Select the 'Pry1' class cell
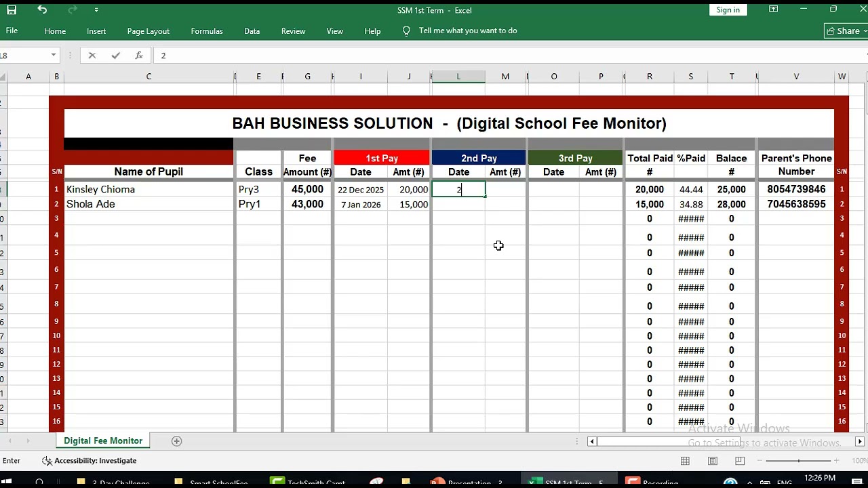The image size is (868, 488). (x=258, y=204)
